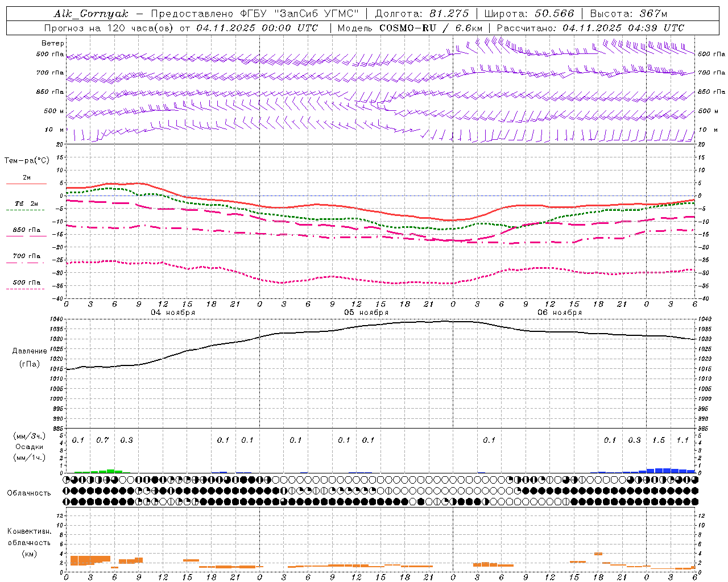Click the computed time "04.11.2025 04:39 UTC"
728x582 pixels.
(x=623, y=28)
